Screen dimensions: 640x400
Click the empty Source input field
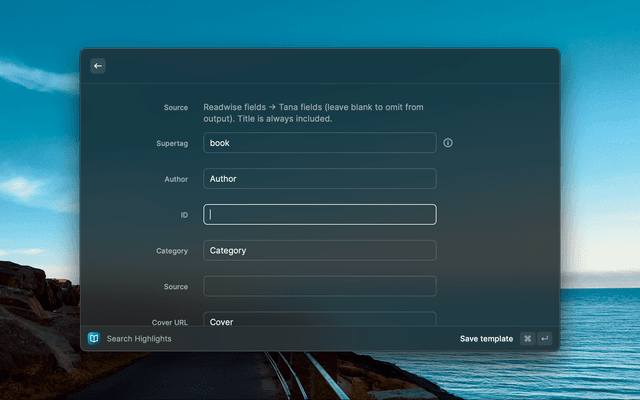coord(320,286)
